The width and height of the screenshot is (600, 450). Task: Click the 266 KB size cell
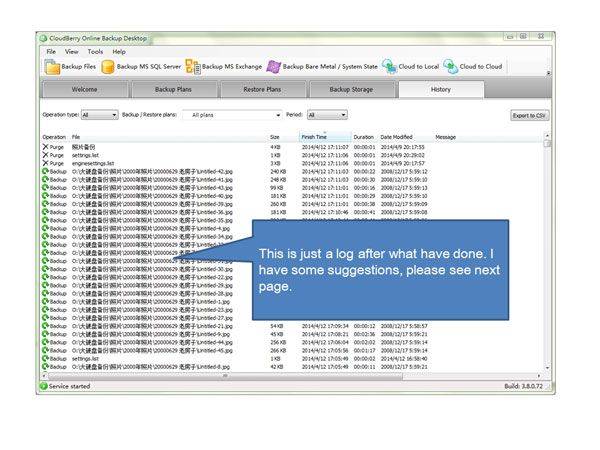click(x=278, y=350)
